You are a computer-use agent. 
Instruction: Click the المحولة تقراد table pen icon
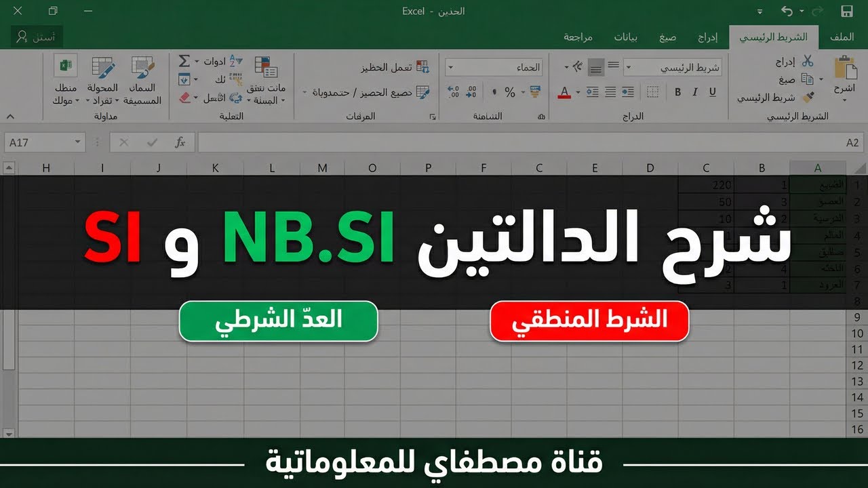tap(103, 67)
